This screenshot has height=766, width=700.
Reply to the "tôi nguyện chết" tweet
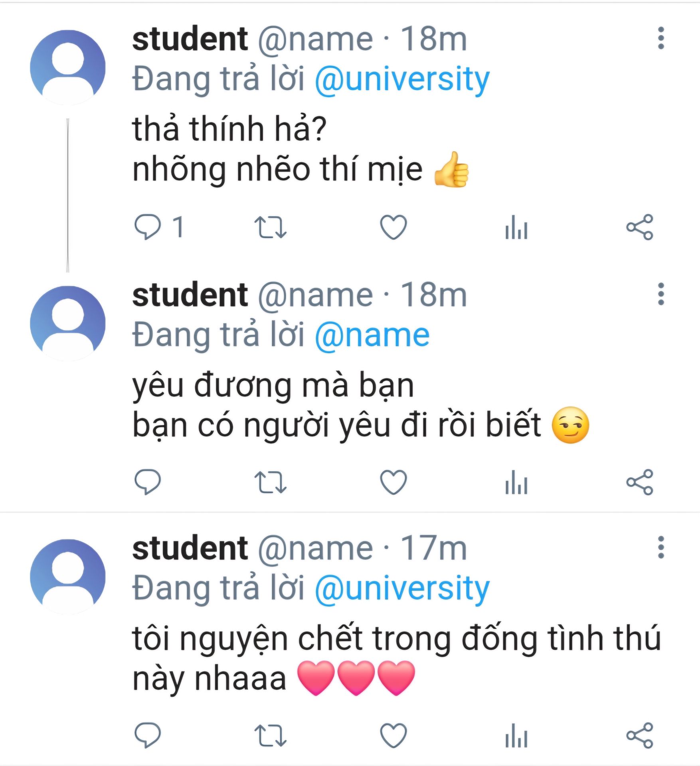pos(148,735)
